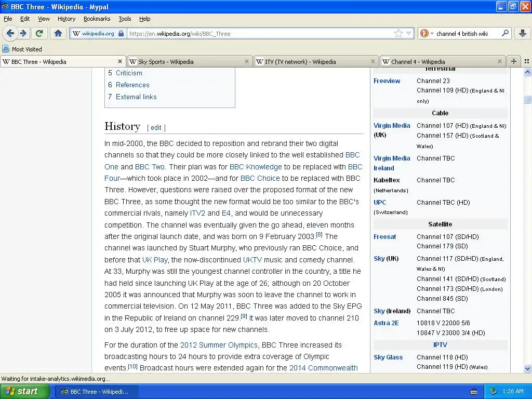The height and width of the screenshot is (399, 532).
Task: Click the page scrollbar down arrow
Action: tap(527, 368)
